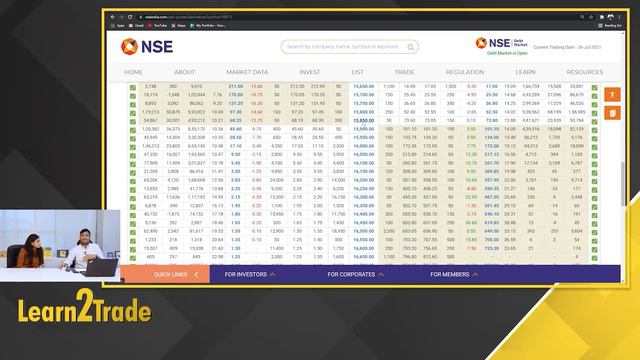Image resolution: width=640 pixels, height=360 pixels.
Task: Toggle the calls-side checkbox for strike 16,500.00
Action: [x=133, y=232]
